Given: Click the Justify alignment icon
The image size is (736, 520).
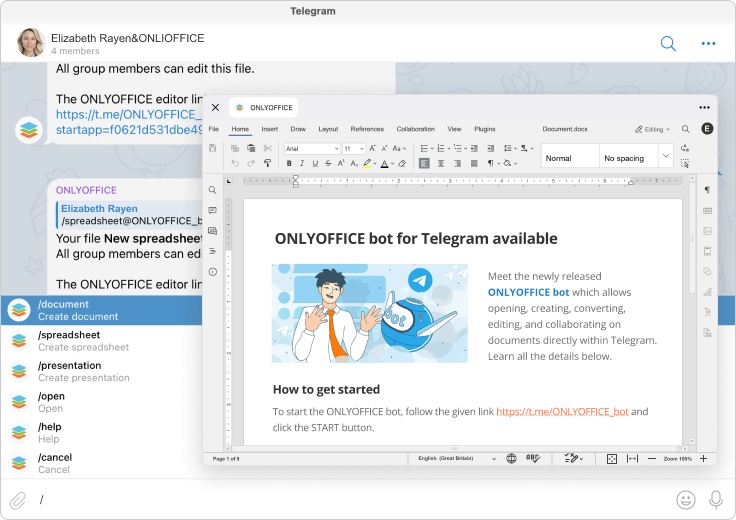Looking at the screenshot, I should pyautogui.click(x=474, y=163).
